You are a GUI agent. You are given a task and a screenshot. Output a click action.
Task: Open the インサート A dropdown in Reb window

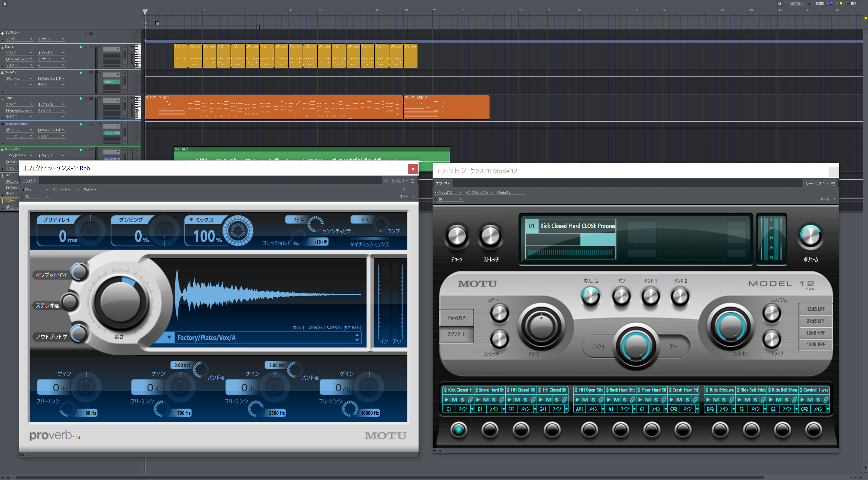66,190
